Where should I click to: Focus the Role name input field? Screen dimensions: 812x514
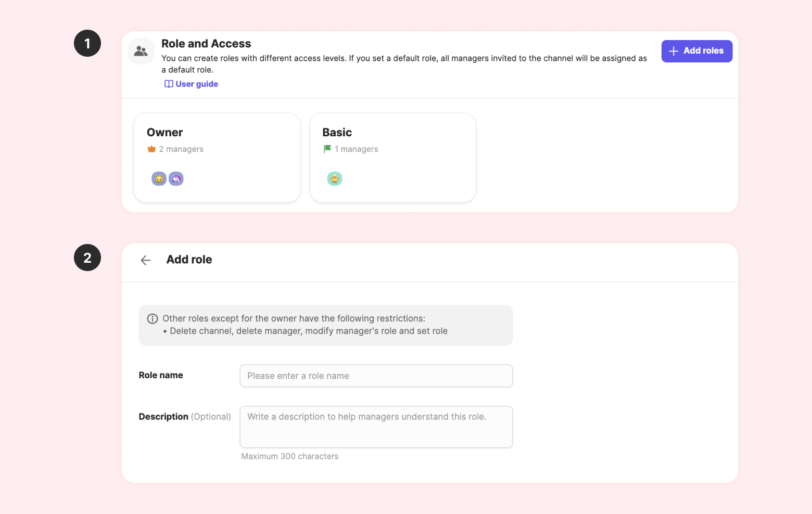[x=376, y=376]
